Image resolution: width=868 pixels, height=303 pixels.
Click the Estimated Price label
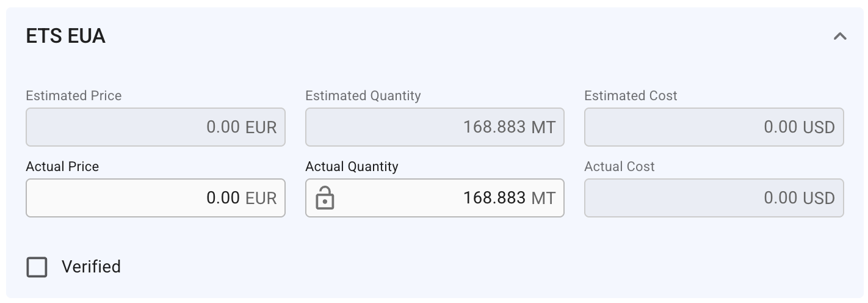pyautogui.click(x=74, y=96)
